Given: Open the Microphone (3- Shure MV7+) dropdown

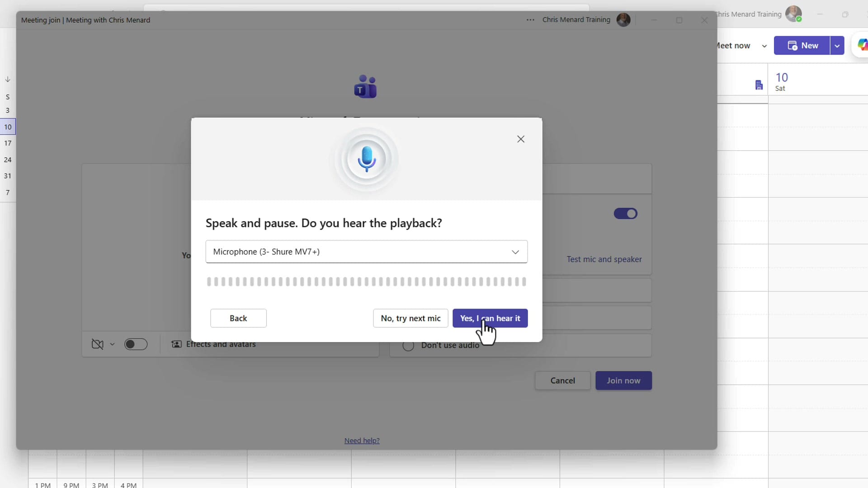Looking at the screenshot, I should [x=367, y=252].
